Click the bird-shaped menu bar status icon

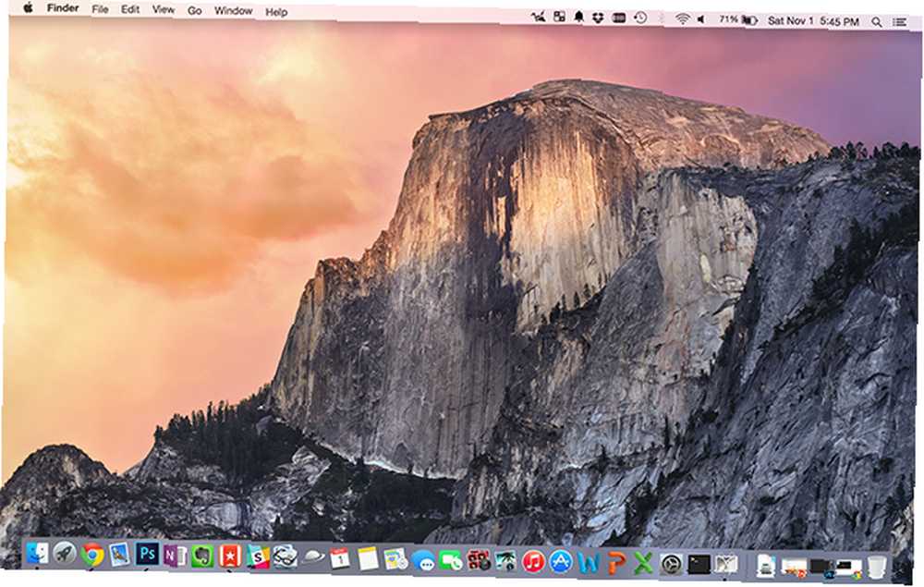[538, 17]
